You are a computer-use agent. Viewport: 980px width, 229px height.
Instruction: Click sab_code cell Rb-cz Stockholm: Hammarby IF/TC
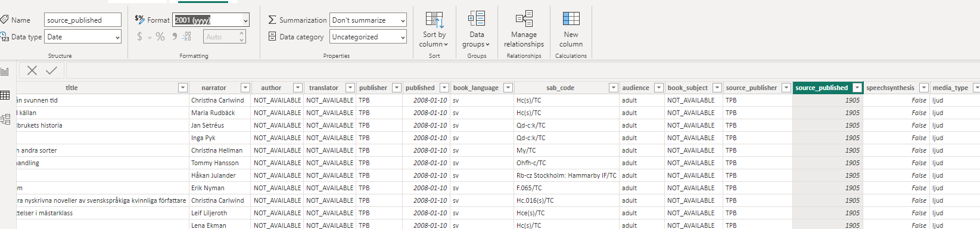click(567, 175)
